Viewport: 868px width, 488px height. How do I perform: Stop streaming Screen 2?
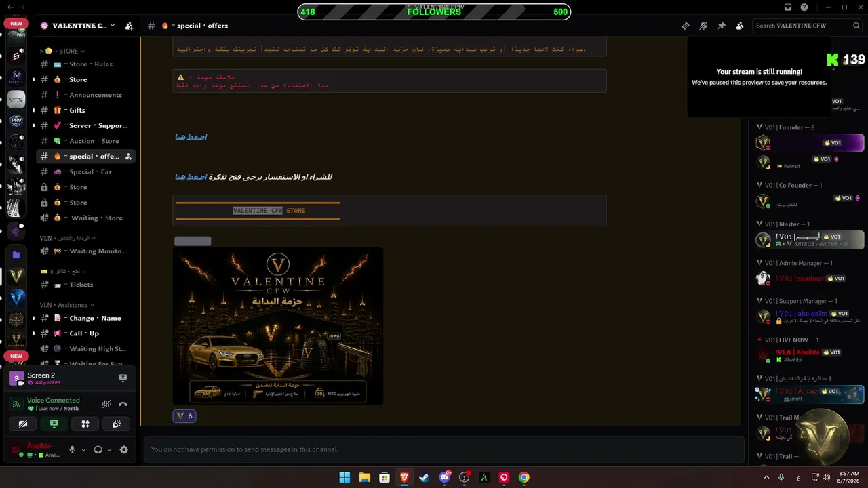coord(123,378)
